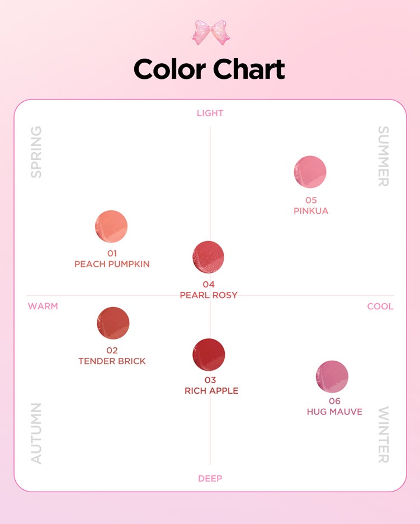Click the WARM axis label
Screen dimensions: 420x524
pos(43,306)
